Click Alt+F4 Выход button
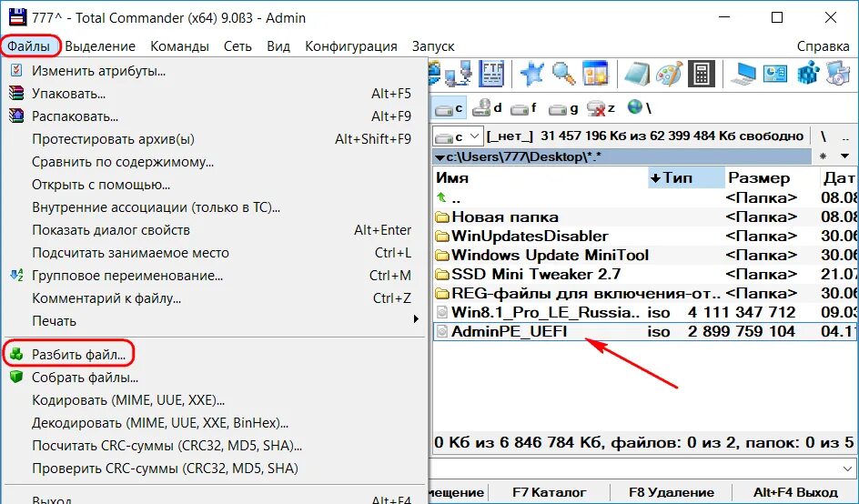This screenshot has height=504, width=859. [795, 492]
